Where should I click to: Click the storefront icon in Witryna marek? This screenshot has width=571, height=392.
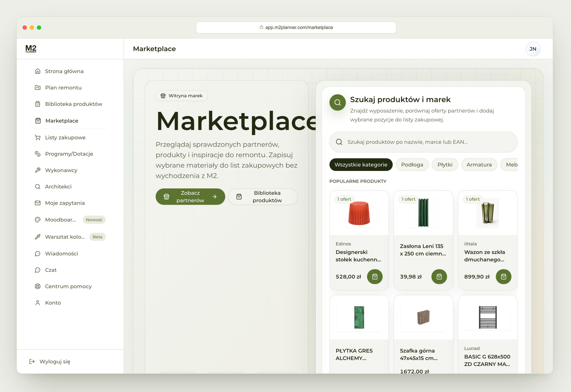(163, 95)
